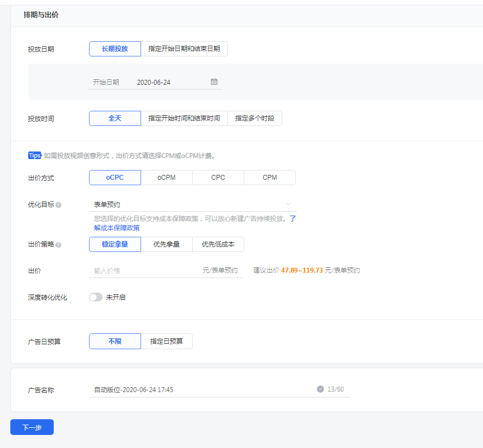Click the 输入价格 bid input field
This screenshot has height=448, width=483.
click(x=144, y=270)
